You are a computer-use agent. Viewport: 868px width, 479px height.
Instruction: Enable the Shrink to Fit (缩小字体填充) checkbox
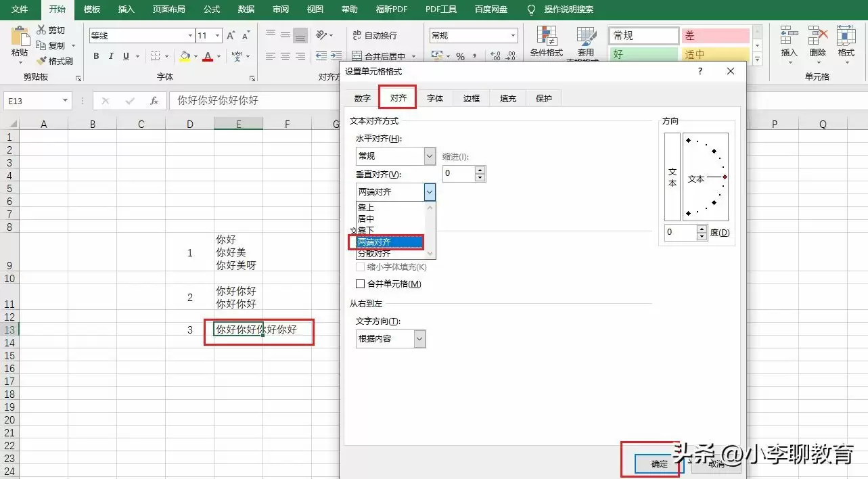[x=359, y=267]
